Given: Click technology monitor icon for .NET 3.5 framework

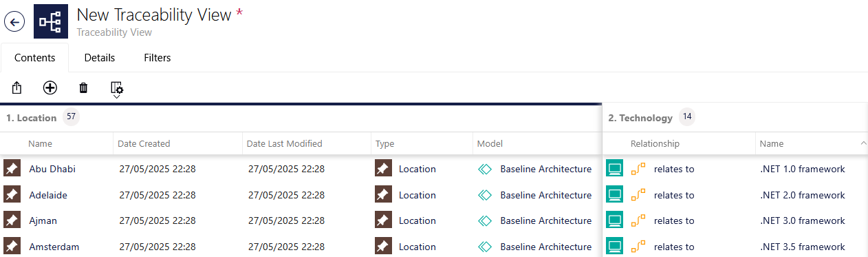Looking at the screenshot, I should (614, 247).
